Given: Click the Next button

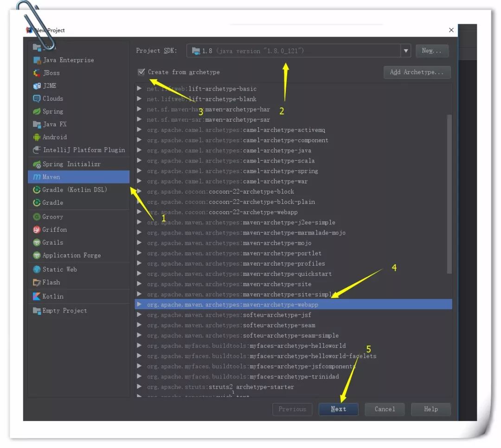Looking at the screenshot, I should (x=338, y=409).
